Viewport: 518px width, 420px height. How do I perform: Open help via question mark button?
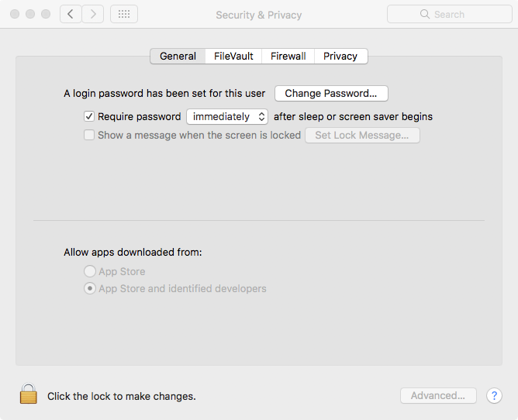[494, 395]
